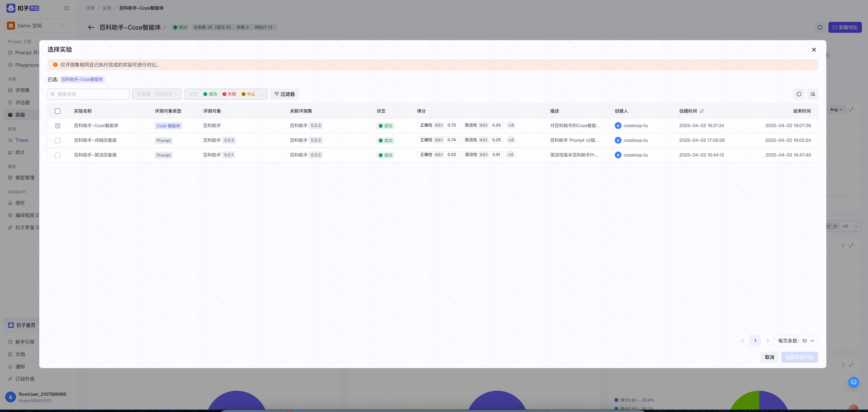Open 文档 from sidebar menu
Screen dimensions: 868x412
click(20, 354)
